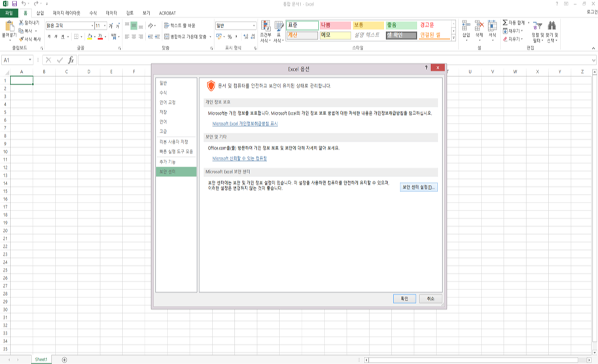Select 고급 in options sidebar
The width and height of the screenshot is (598, 364).
click(x=176, y=131)
